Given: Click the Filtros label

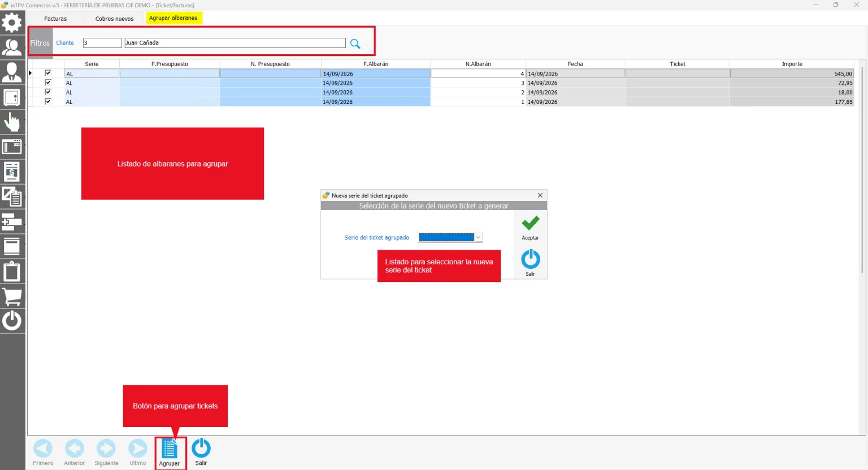Looking at the screenshot, I should [40, 43].
